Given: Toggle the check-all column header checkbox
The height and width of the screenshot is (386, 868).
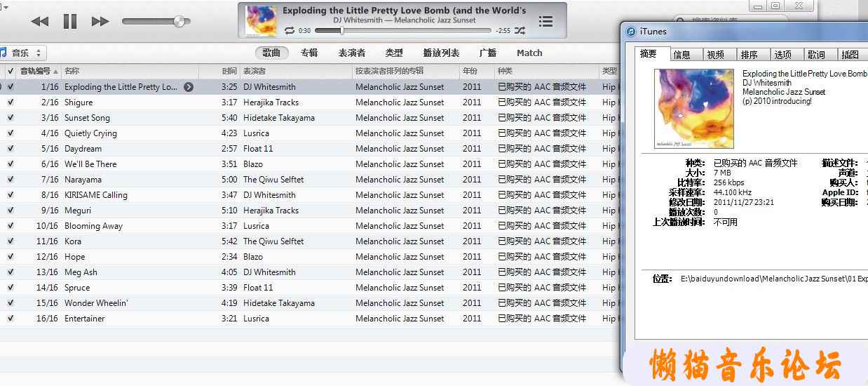Looking at the screenshot, I should pyautogui.click(x=10, y=71).
